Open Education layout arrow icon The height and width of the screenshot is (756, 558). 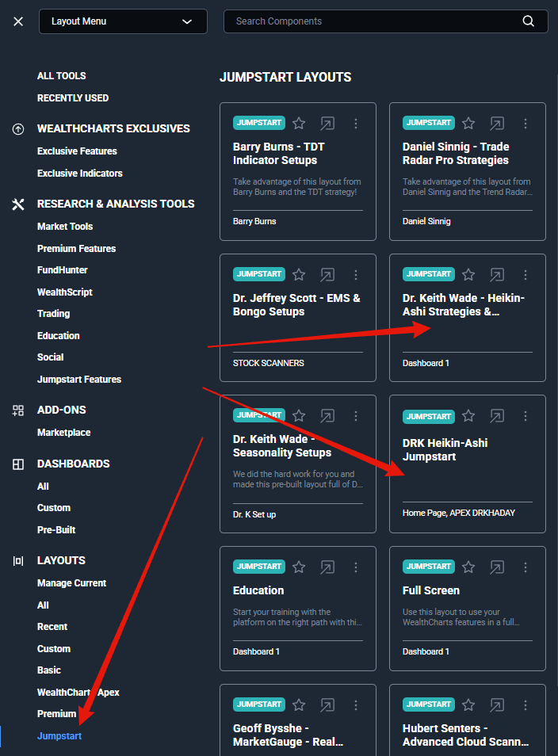(327, 567)
